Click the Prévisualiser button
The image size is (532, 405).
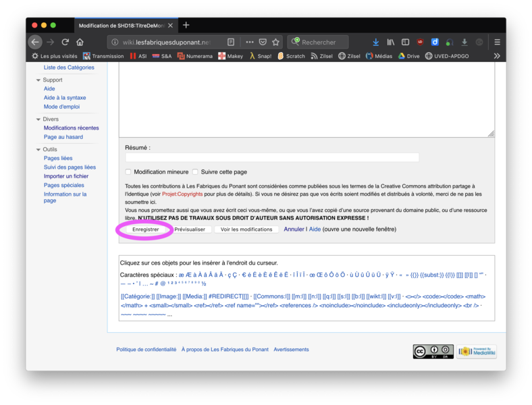point(190,230)
